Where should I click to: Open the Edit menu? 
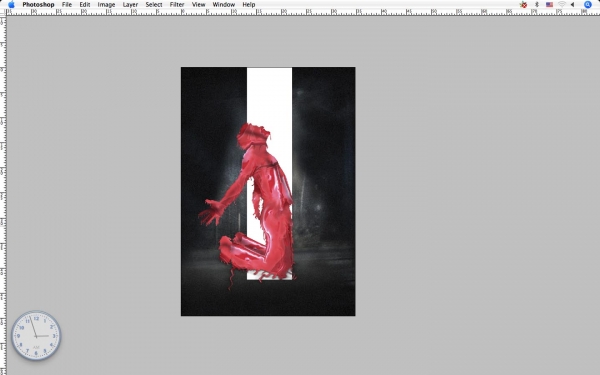85,5
